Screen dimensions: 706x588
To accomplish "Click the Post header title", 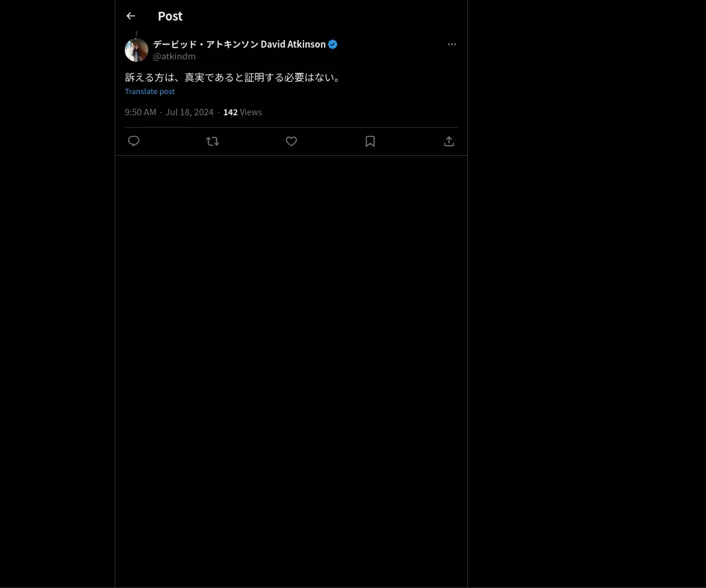I will pos(170,16).
